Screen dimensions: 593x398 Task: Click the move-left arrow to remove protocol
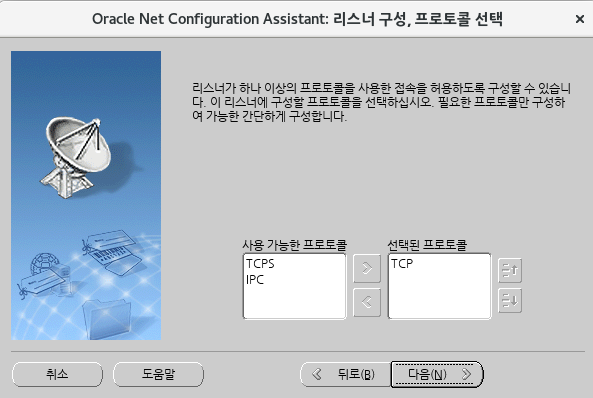(x=366, y=302)
